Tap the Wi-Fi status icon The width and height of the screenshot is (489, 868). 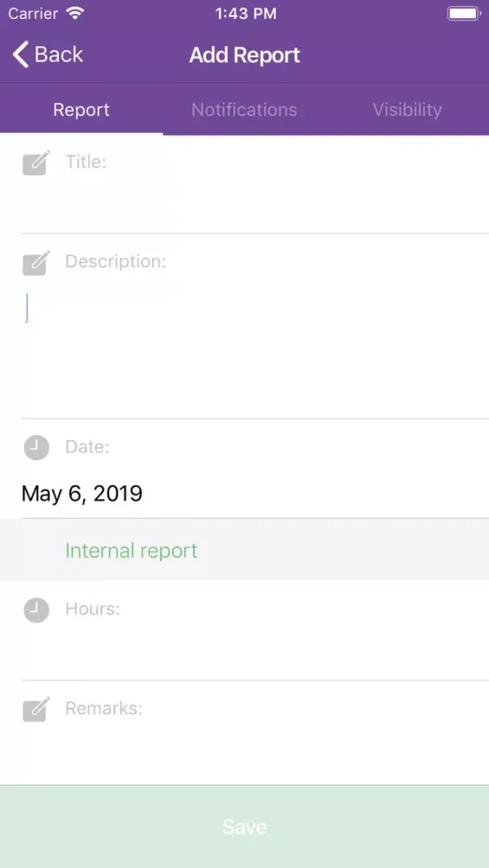(x=74, y=13)
